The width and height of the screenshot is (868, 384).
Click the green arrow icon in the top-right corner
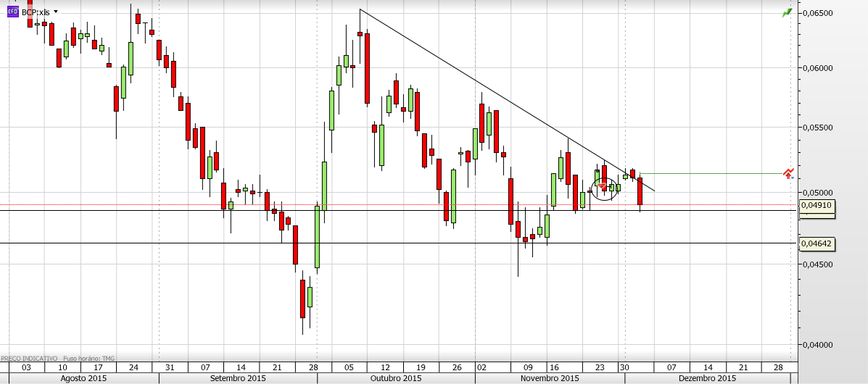(x=787, y=13)
